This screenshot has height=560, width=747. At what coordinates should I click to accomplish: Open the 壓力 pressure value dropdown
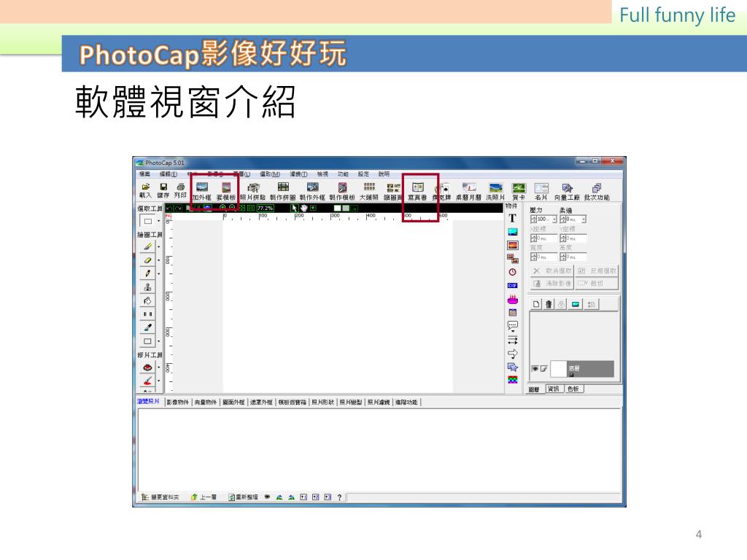554,219
